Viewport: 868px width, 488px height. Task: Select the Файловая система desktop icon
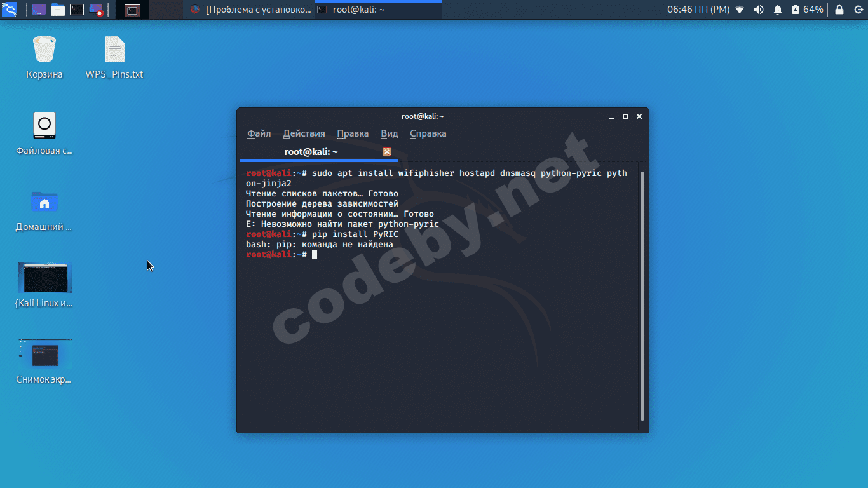(44, 133)
